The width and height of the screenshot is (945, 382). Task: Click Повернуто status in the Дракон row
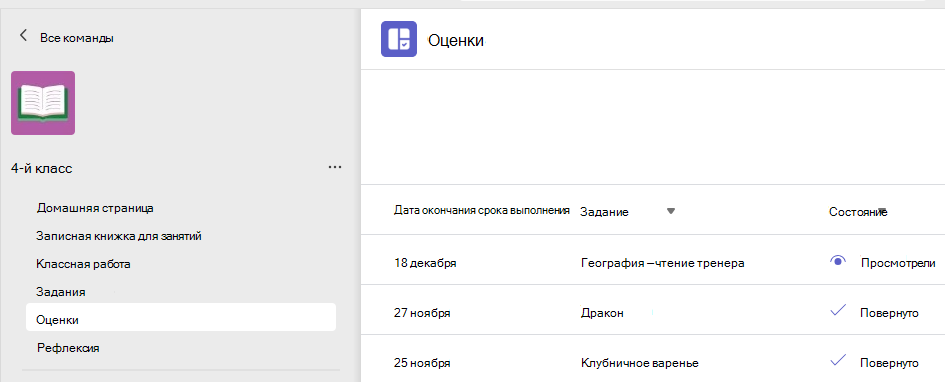pos(890,313)
